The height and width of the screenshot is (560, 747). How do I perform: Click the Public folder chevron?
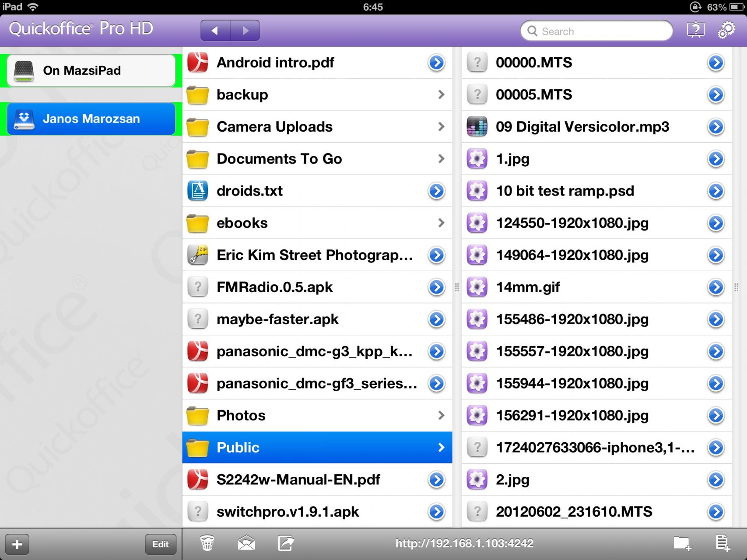click(x=441, y=448)
